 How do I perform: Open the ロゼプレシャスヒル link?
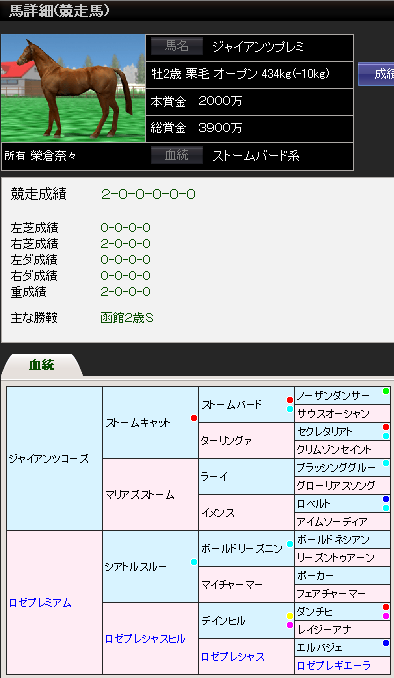tap(145, 639)
